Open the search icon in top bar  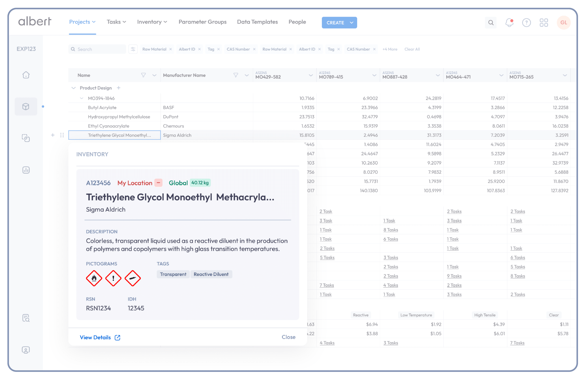(491, 23)
